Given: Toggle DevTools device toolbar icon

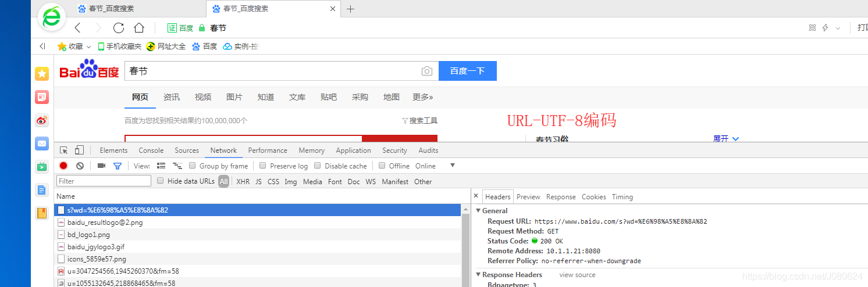Looking at the screenshot, I should point(80,150).
